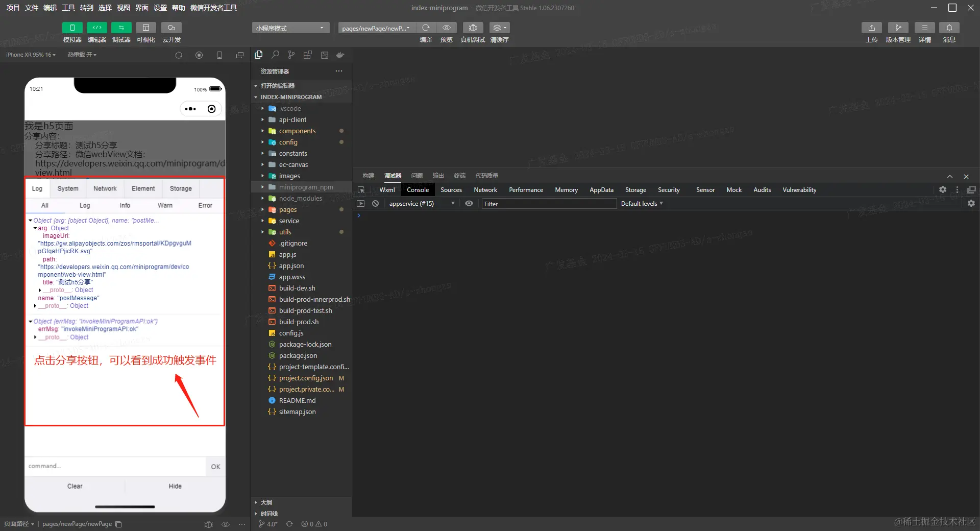Click the compile (编译) refresh icon
This screenshot has height=531, width=980.
pos(426,28)
